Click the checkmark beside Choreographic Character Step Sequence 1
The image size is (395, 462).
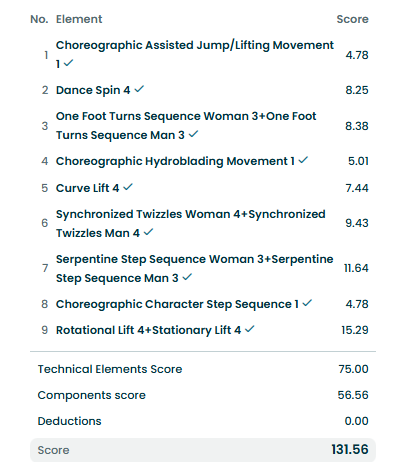pyautogui.click(x=307, y=303)
